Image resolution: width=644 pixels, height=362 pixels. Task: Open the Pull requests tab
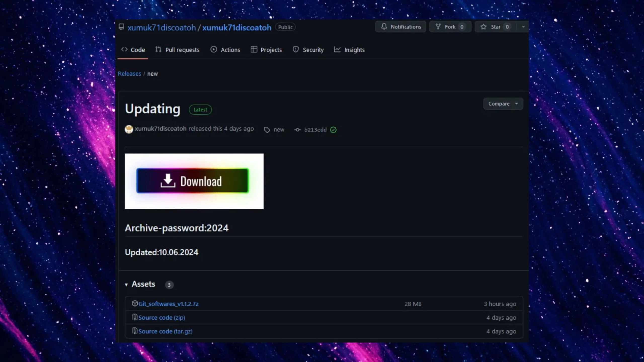[177, 50]
